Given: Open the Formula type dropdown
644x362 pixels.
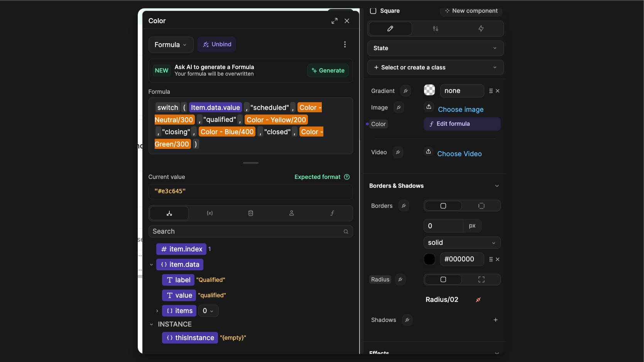Looking at the screenshot, I should [171, 45].
